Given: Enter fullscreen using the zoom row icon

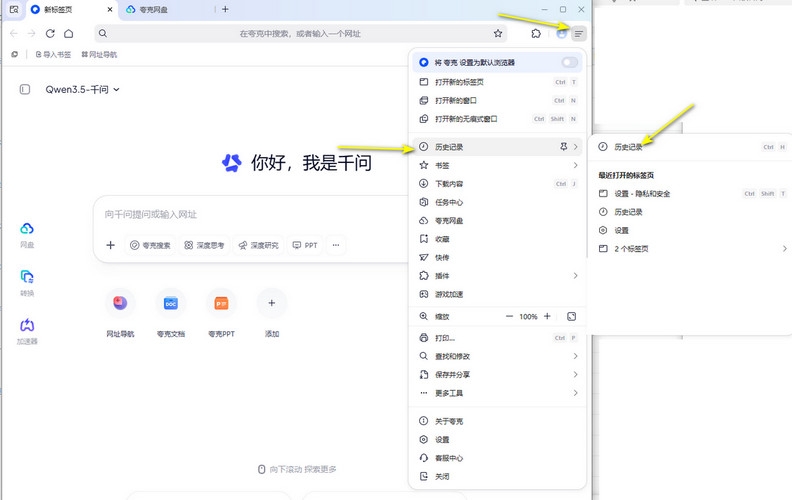Looking at the screenshot, I should pyautogui.click(x=572, y=316).
